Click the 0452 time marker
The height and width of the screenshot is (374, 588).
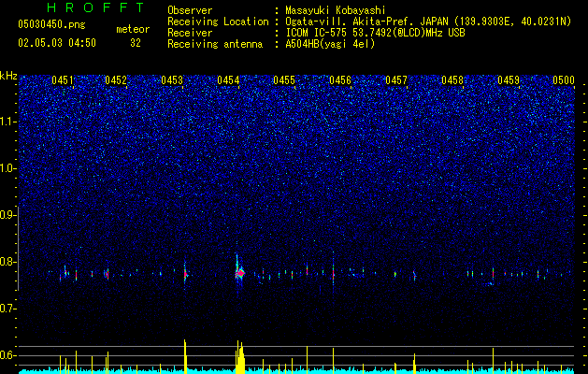click(x=116, y=80)
